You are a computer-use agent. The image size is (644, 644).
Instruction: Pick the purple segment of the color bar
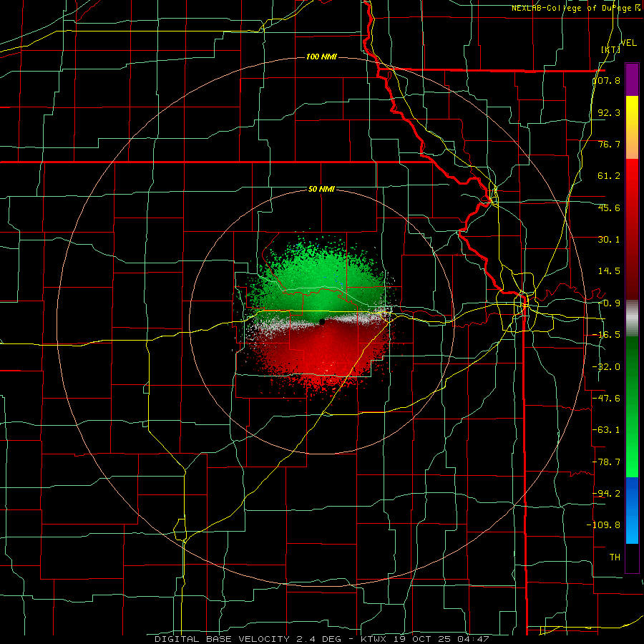pos(632,79)
